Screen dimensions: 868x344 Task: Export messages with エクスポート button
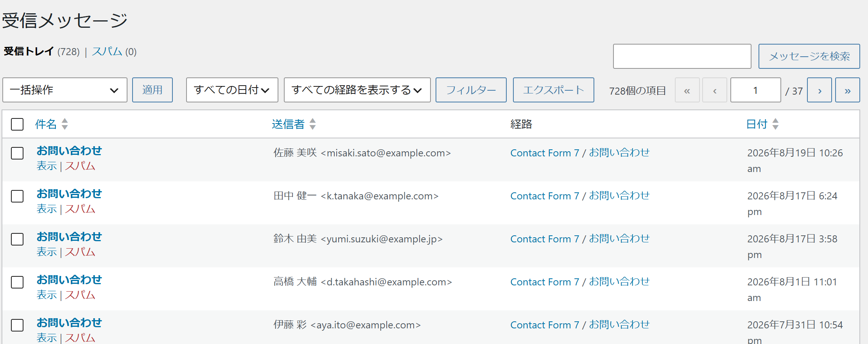tap(554, 90)
